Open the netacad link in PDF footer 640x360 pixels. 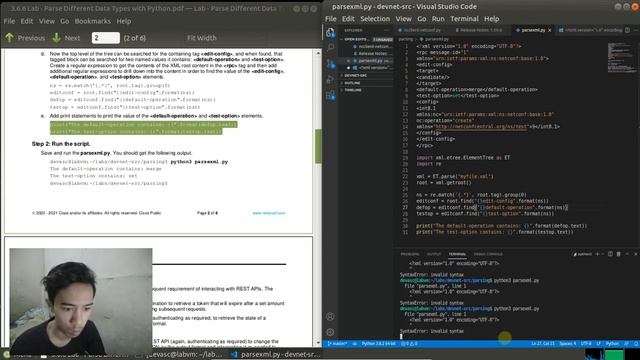[x=269, y=213]
